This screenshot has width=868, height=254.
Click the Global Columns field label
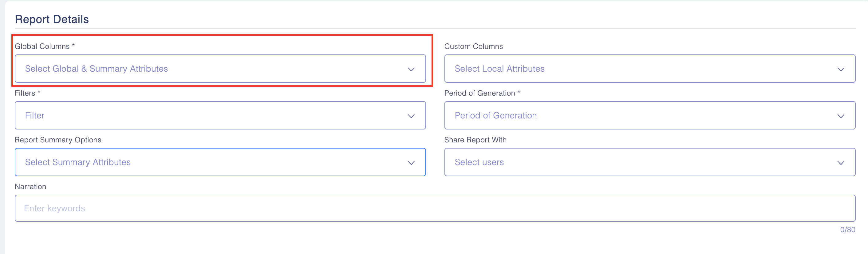[42, 46]
